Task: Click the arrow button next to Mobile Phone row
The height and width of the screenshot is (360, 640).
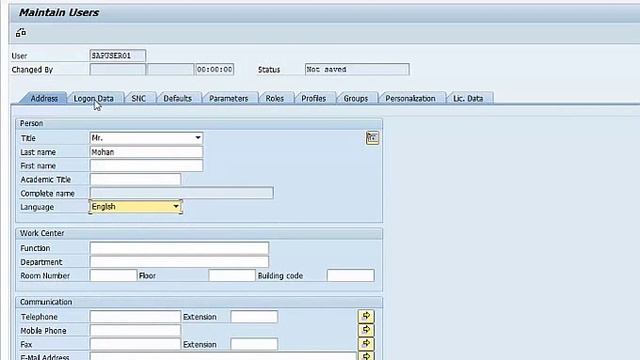Action: click(366, 330)
